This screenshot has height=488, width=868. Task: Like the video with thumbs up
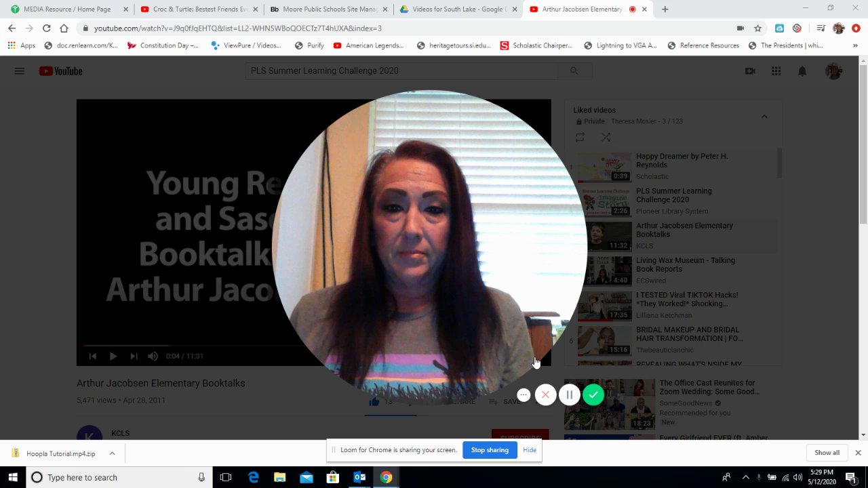point(374,401)
